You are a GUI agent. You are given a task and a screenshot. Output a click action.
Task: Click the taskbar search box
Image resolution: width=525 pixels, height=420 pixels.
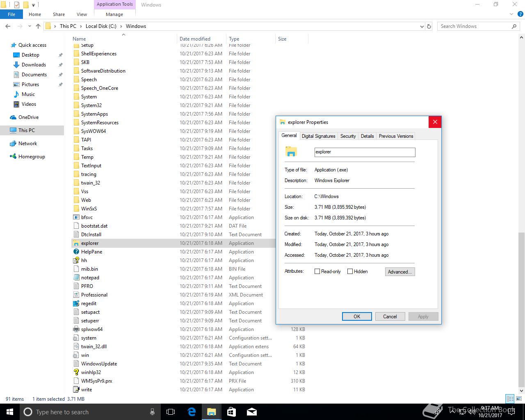click(x=90, y=412)
